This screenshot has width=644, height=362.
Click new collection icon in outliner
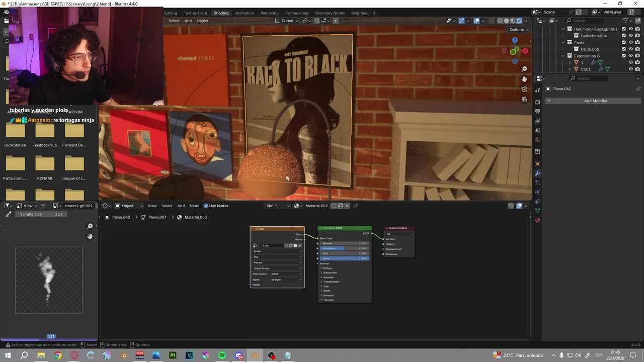point(638,21)
